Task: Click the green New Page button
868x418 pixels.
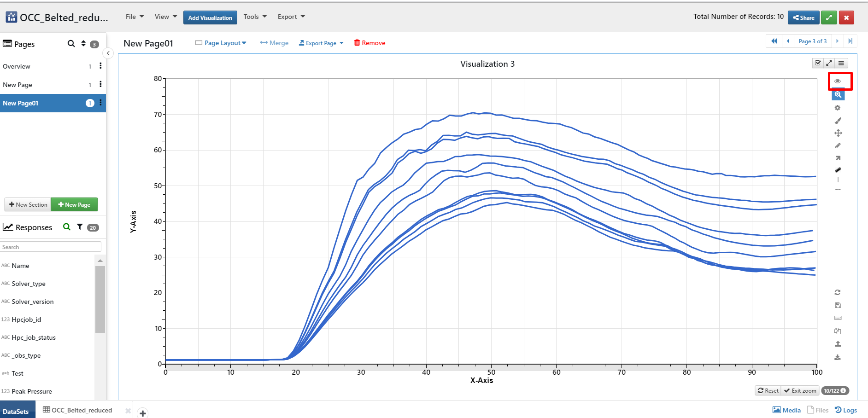Action: 74,204
